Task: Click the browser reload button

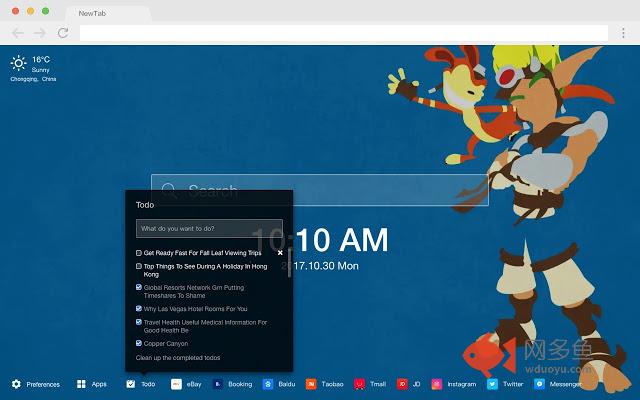Action: (63, 33)
